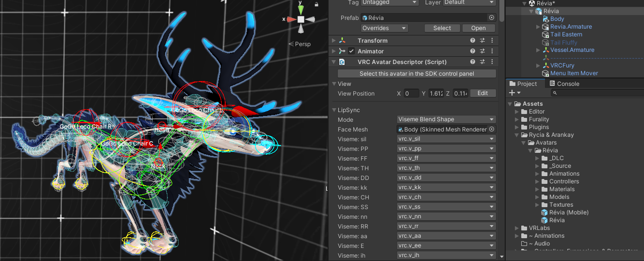The image size is (644, 261).
Task: Click the Transform component help icon
Action: click(473, 41)
